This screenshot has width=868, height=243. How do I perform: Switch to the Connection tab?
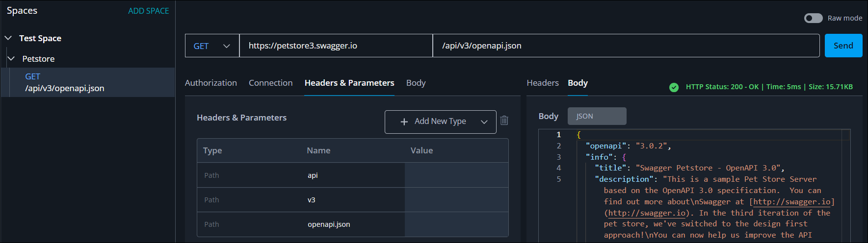click(x=270, y=83)
